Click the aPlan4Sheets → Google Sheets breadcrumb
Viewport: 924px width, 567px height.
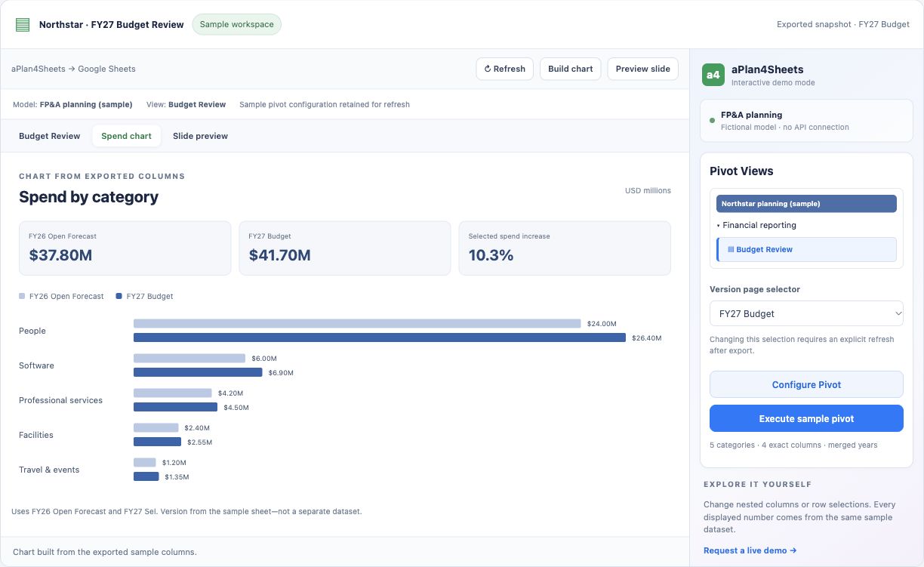coord(73,69)
